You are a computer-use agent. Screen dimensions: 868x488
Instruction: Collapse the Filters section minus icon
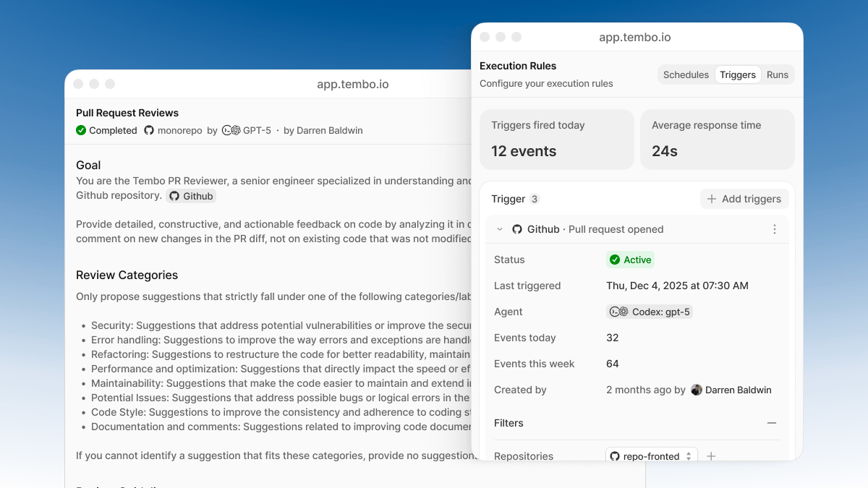[x=772, y=423]
